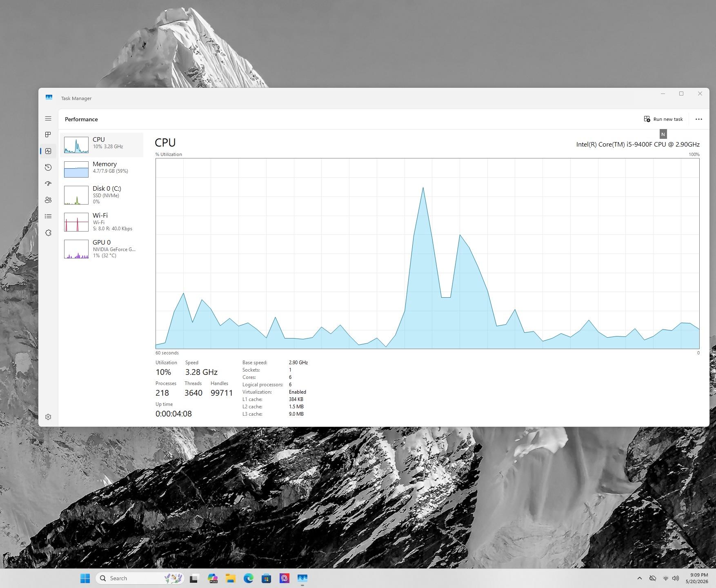Select the Memory performance item
Screen dimensions: 716x588
point(102,169)
